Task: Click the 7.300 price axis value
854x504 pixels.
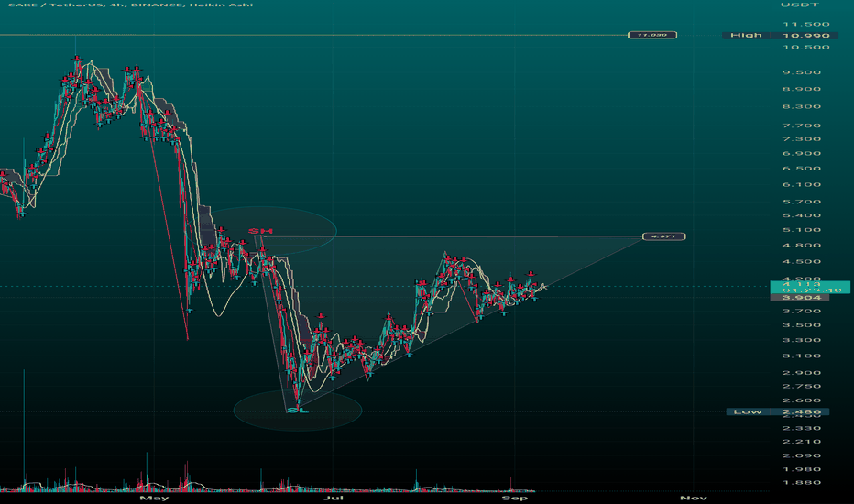Action: point(802,139)
